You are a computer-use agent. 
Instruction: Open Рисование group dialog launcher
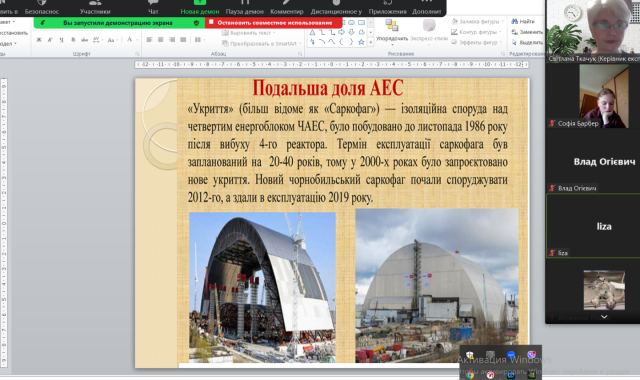click(502, 53)
